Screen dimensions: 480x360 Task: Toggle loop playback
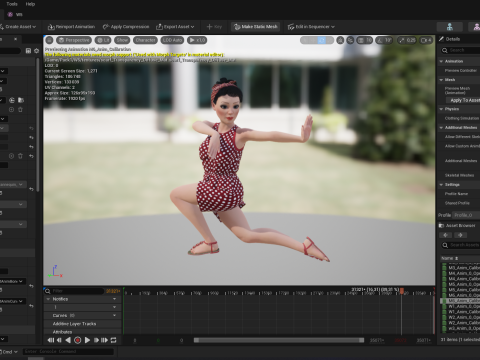pos(113,340)
